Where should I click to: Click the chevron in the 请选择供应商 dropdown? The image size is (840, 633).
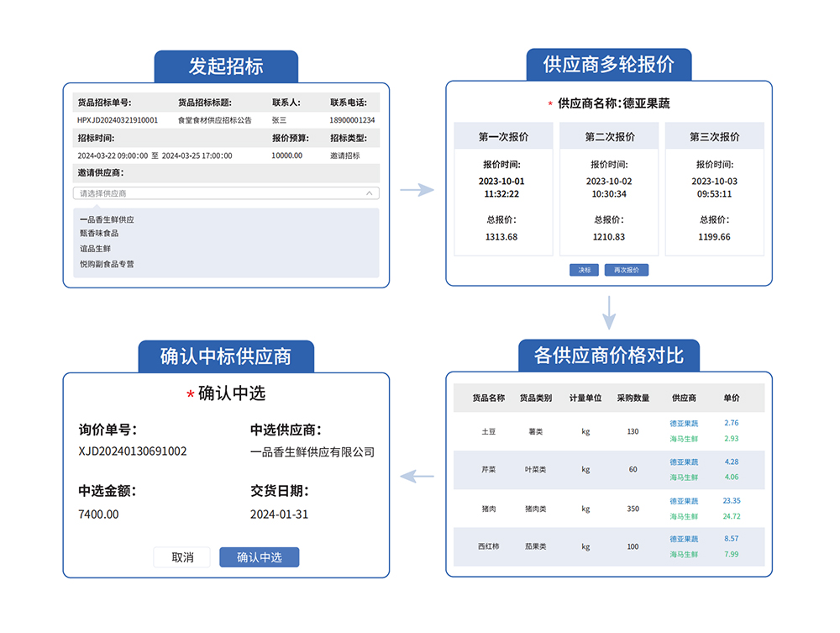tap(369, 193)
